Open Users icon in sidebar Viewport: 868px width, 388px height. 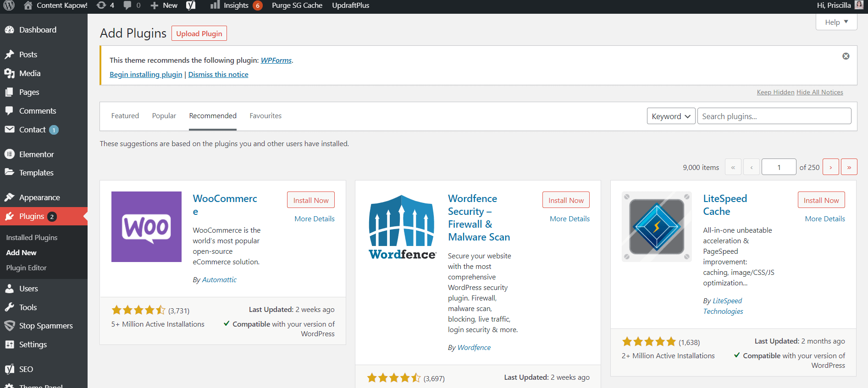(x=9, y=289)
